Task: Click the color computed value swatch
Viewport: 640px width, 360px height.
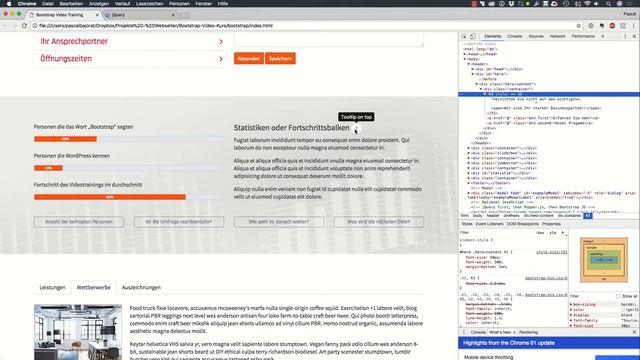Action: (623, 310)
